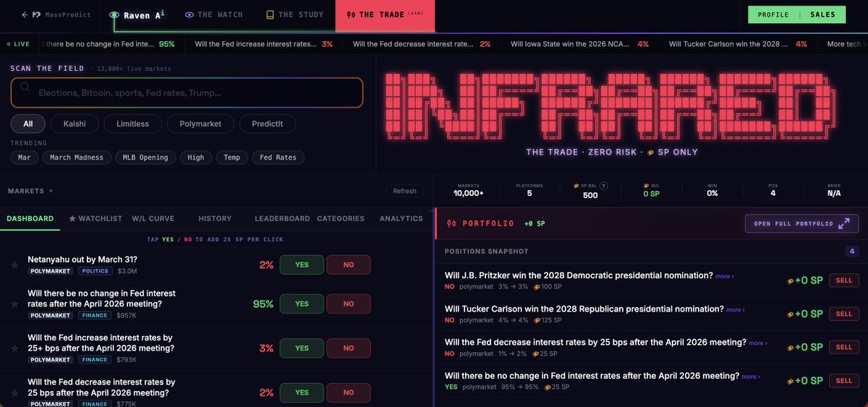868x407 pixels.
Task: Buy NO on Fed increase rates market
Action: pos(349,348)
